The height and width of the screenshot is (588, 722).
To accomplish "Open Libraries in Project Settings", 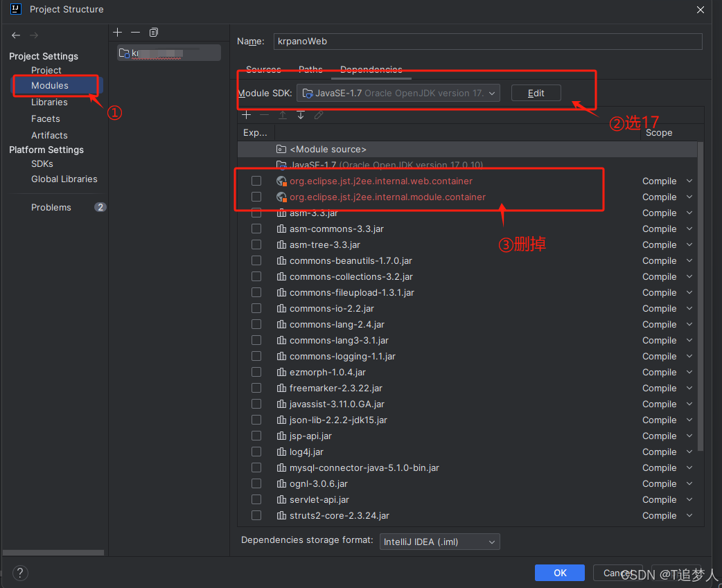I will (49, 102).
